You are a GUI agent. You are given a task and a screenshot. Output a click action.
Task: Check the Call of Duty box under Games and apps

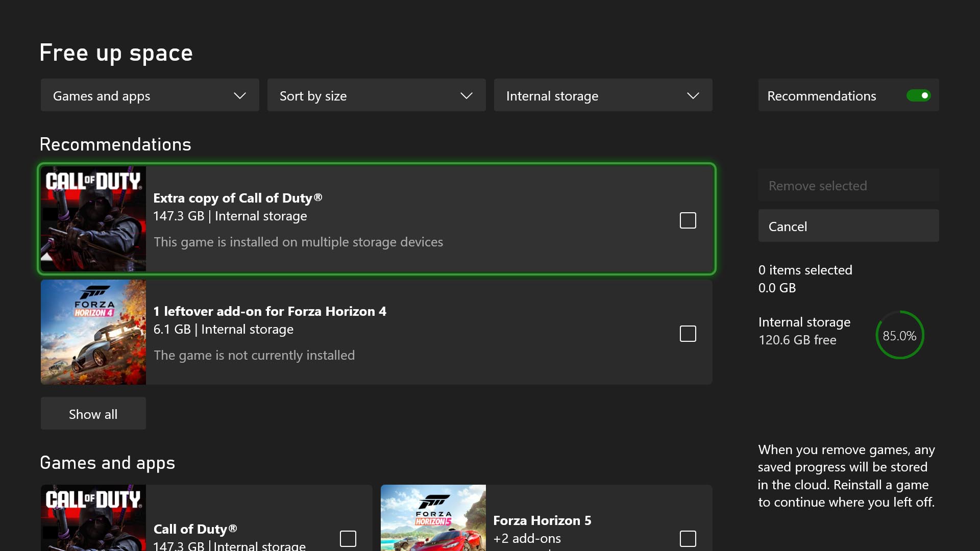(x=348, y=538)
